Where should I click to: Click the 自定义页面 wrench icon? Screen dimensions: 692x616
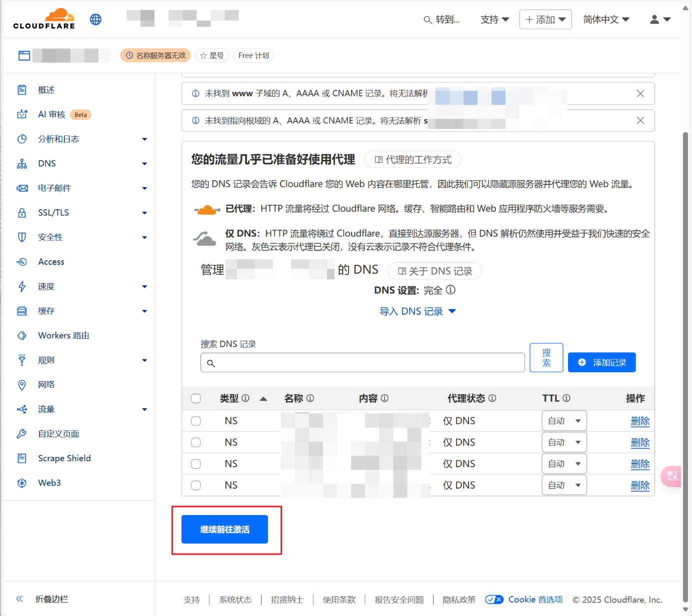click(x=22, y=434)
